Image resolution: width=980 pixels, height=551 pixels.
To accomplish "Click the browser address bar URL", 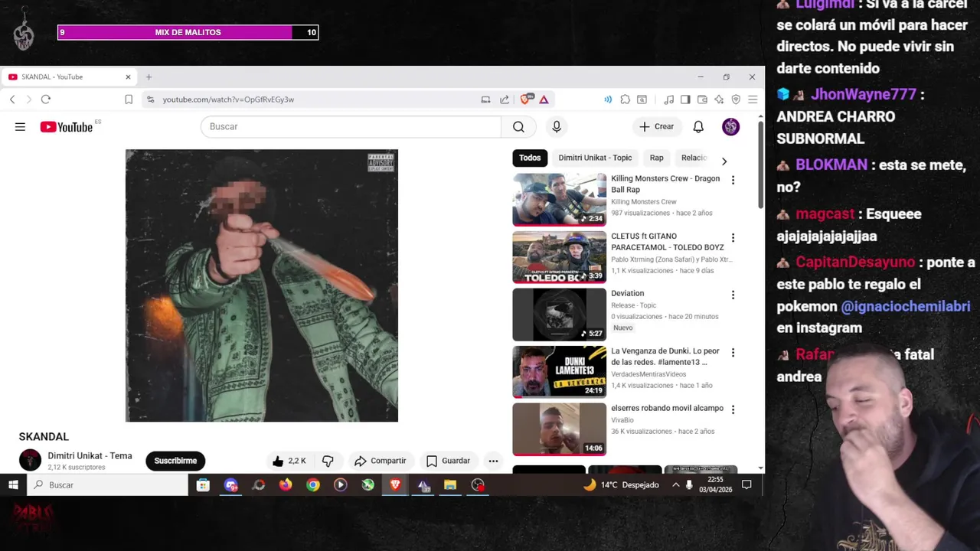I will (x=228, y=99).
